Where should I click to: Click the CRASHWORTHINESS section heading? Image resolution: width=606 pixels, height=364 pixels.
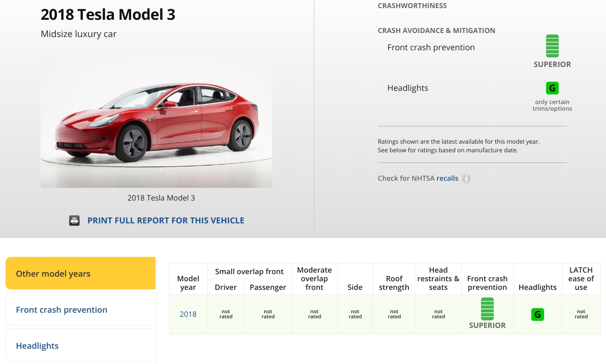tap(412, 6)
